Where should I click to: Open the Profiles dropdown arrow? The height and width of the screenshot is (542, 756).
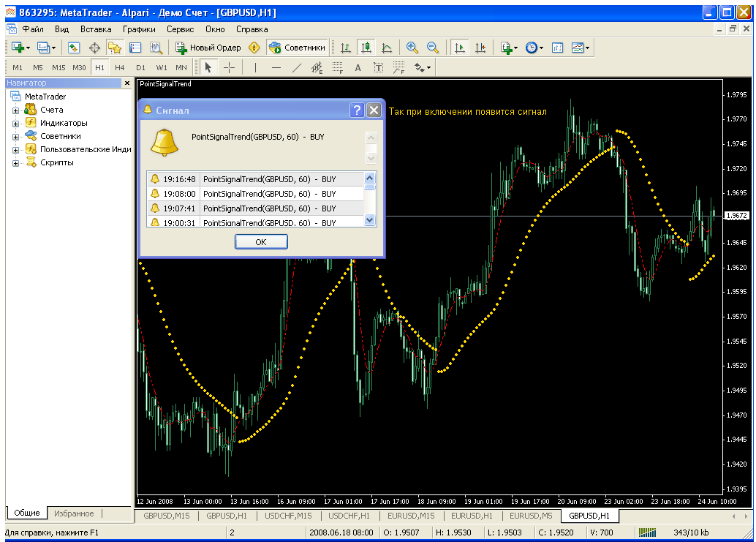53,48
